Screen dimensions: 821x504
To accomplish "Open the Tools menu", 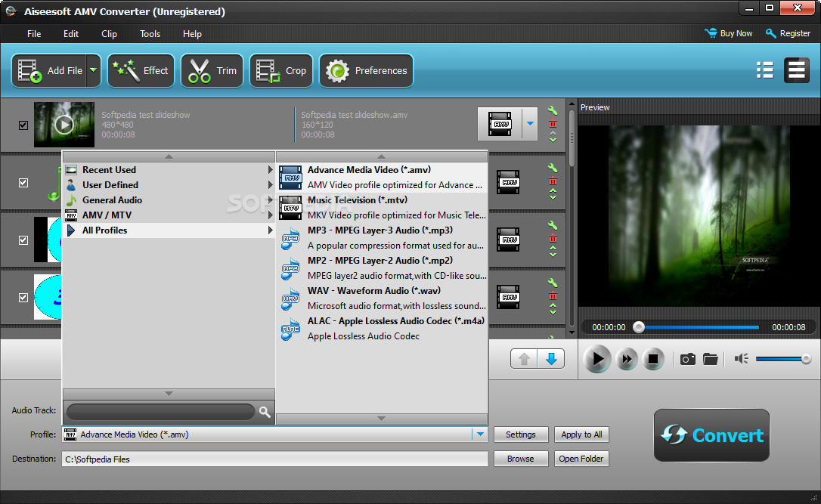I will click(x=150, y=34).
